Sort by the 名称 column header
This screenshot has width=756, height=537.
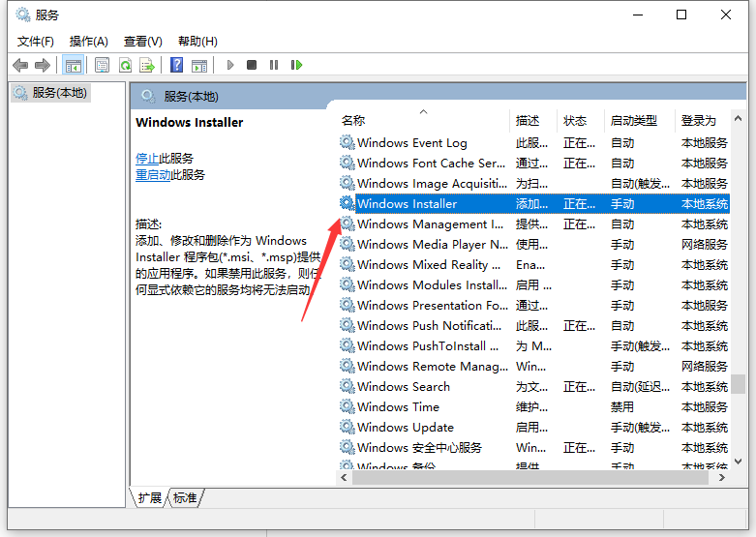pos(353,121)
